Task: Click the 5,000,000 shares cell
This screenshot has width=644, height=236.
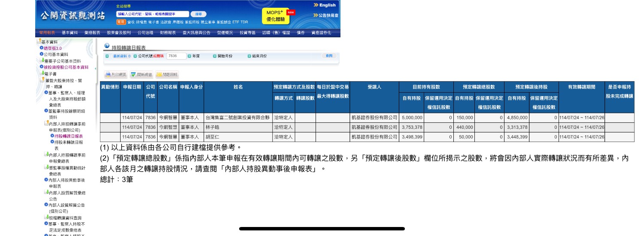Action: [x=411, y=118]
